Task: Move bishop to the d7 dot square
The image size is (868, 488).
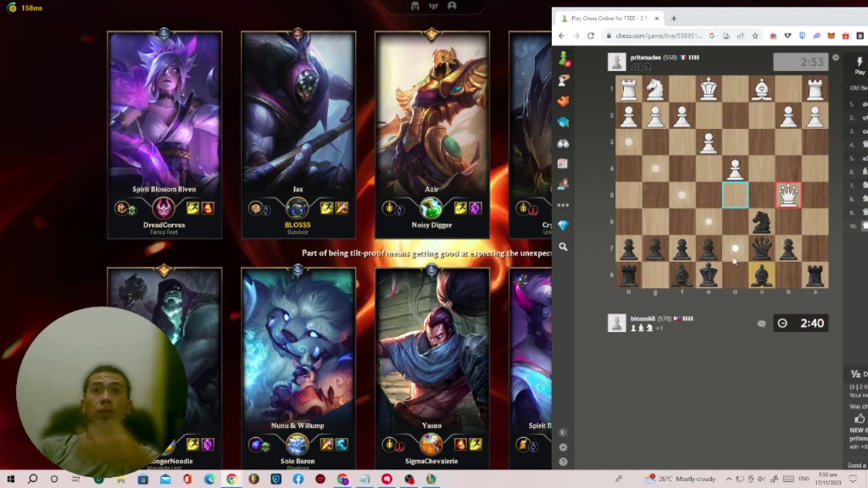Action: coord(735,249)
